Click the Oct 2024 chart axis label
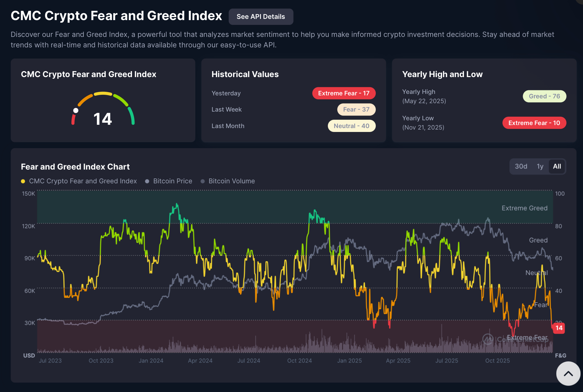 (299, 361)
